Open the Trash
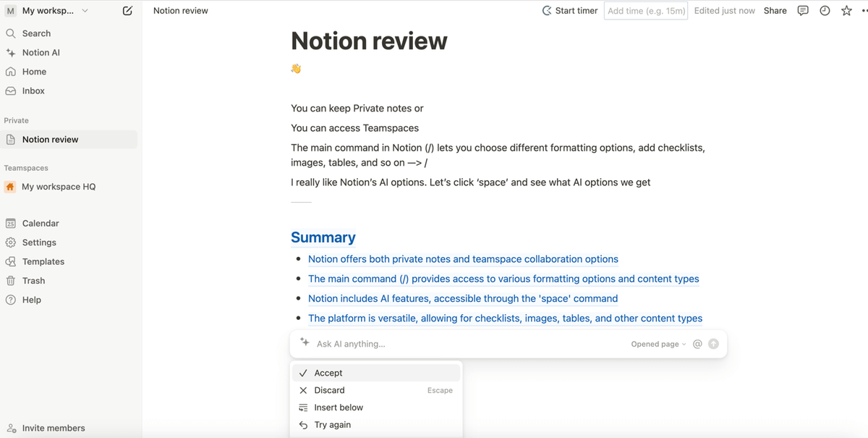 tap(32, 280)
